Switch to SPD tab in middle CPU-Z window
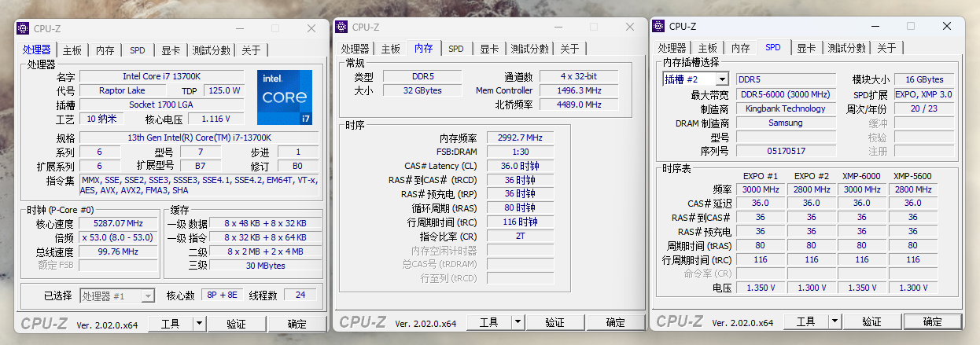 [x=456, y=49]
